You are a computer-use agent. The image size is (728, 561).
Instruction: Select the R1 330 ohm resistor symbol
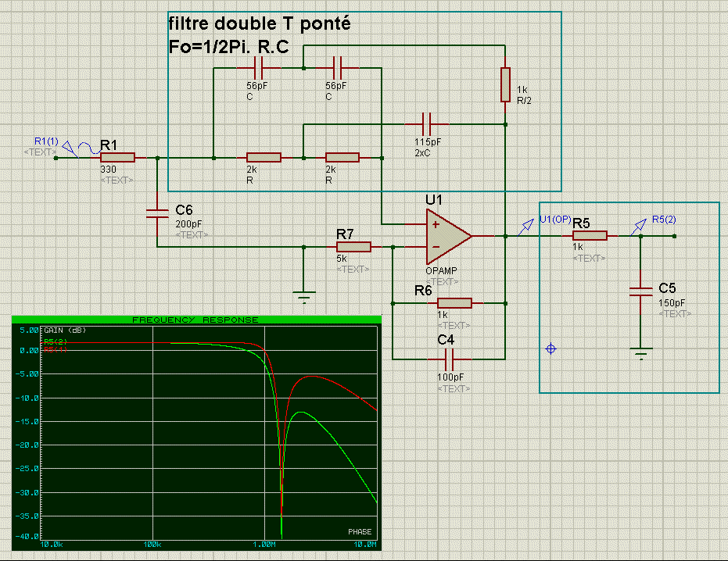[117, 158]
